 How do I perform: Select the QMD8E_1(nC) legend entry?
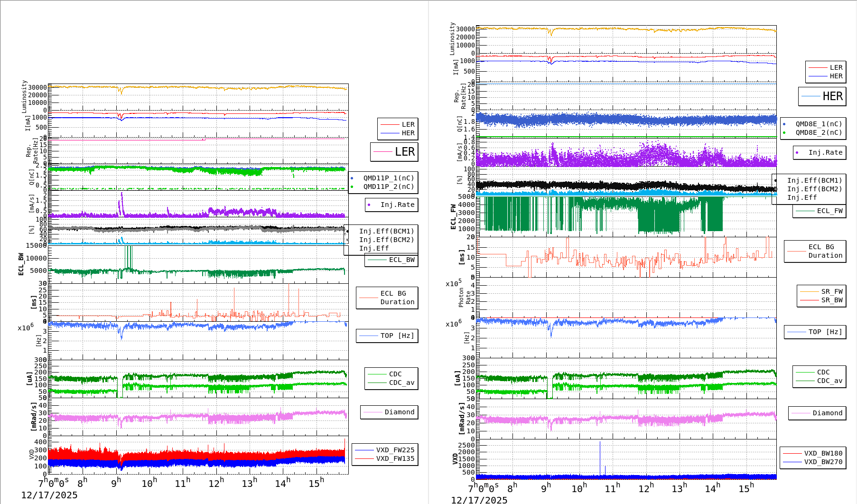click(x=818, y=124)
